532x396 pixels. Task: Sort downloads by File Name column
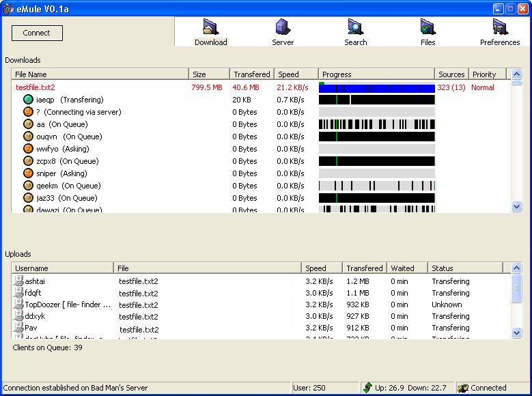click(x=100, y=74)
